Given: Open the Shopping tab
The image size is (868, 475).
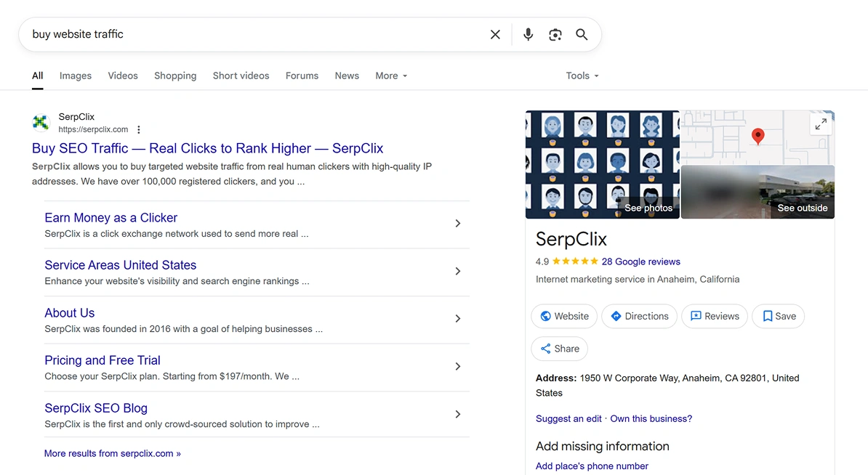Looking at the screenshot, I should (175, 76).
